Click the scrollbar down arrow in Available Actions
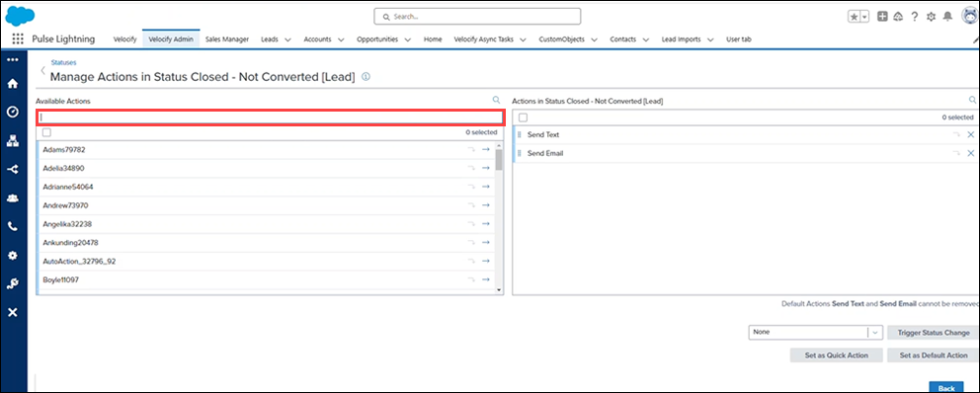Screen dimensions: 980x393 coord(499,290)
